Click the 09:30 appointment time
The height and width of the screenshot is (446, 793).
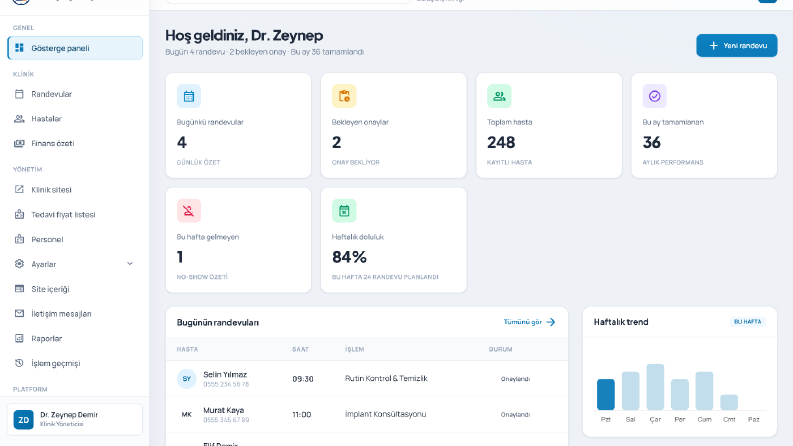(303, 379)
